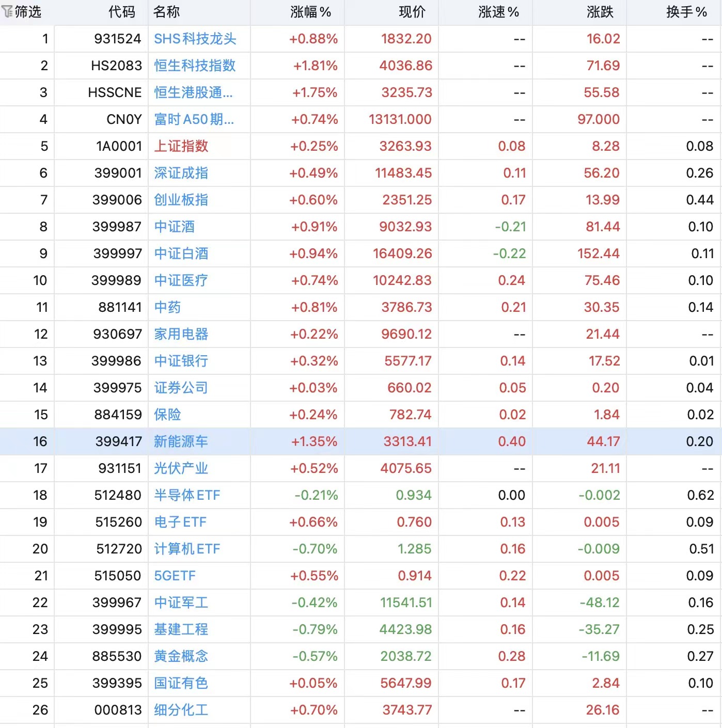Open 富时A50期... link
This screenshot has height=728, width=722.
(x=194, y=119)
